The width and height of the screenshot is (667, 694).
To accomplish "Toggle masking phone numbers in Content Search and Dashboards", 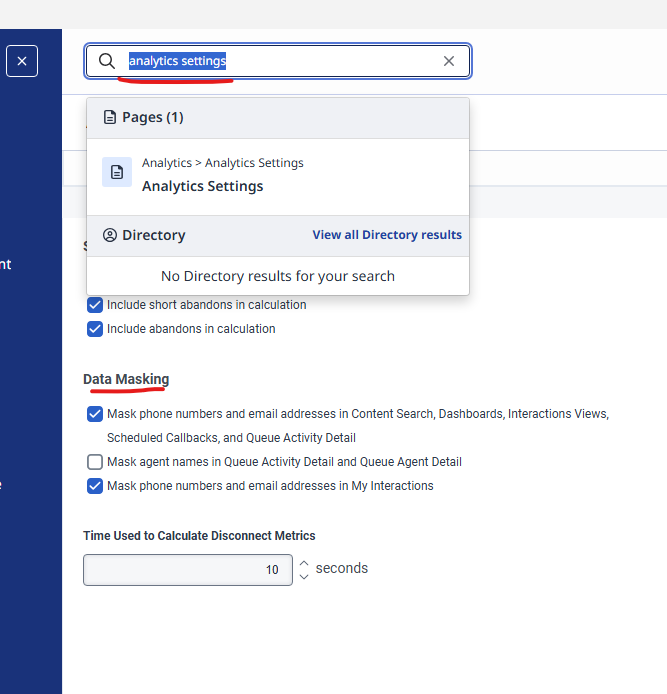I will (x=95, y=413).
